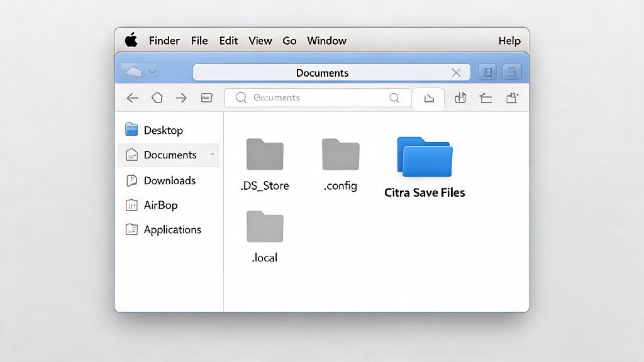The image size is (644, 362).
Task: Select Documents in the sidebar
Action: coord(169,155)
